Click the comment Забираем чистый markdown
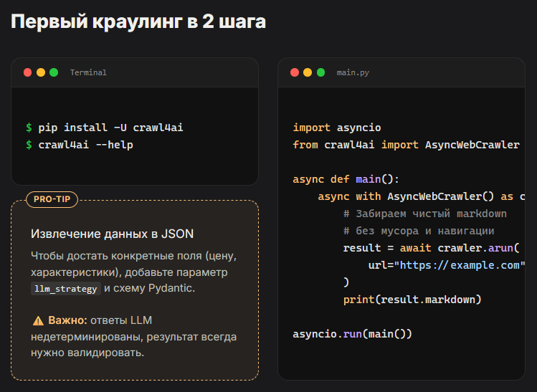Image resolution: width=537 pixels, height=392 pixels. [425, 214]
